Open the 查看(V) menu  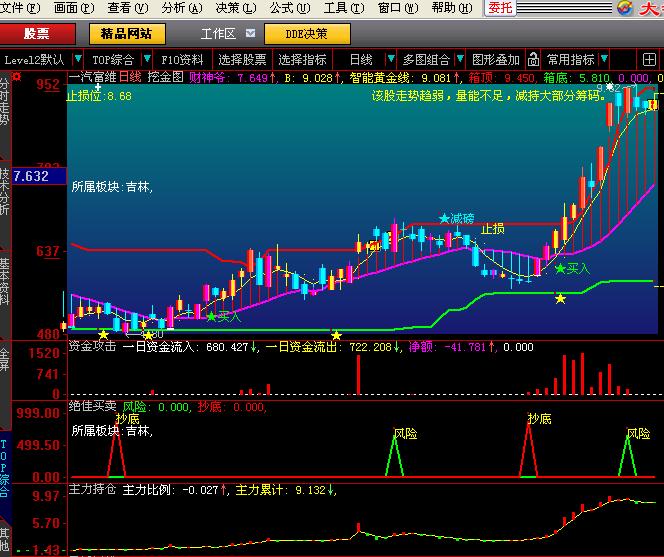pos(128,8)
